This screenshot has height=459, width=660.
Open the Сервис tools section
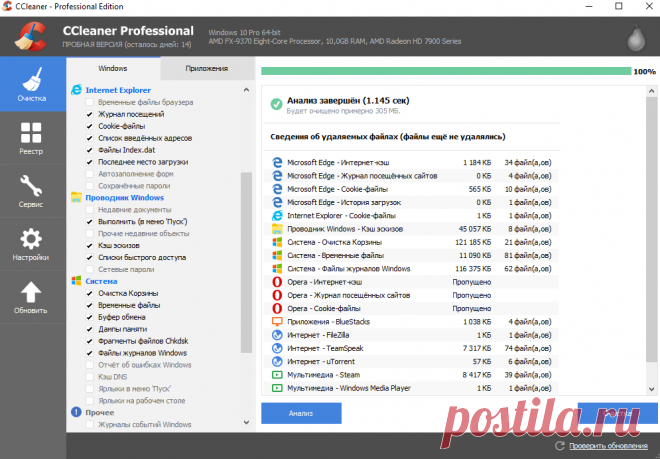(x=32, y=191)
